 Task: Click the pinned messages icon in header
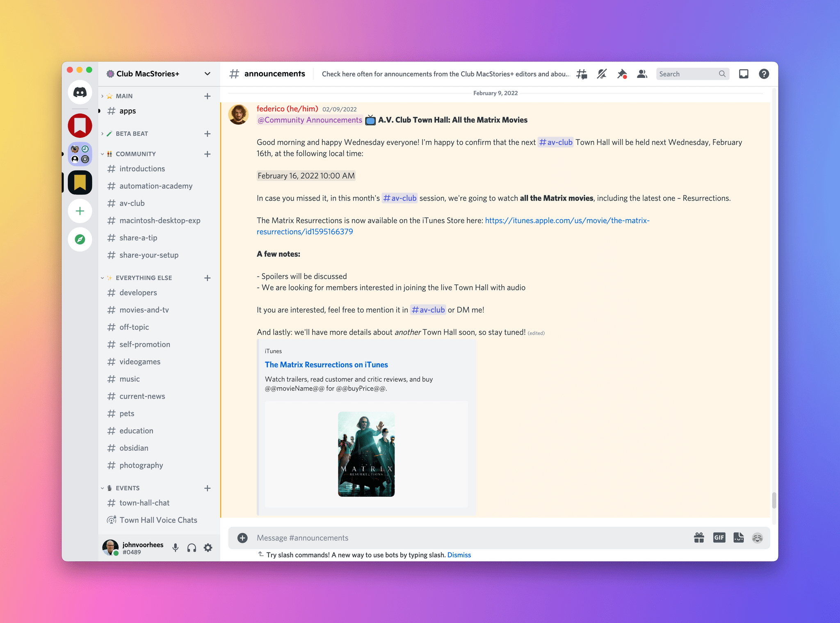click(x=622, y=73)
